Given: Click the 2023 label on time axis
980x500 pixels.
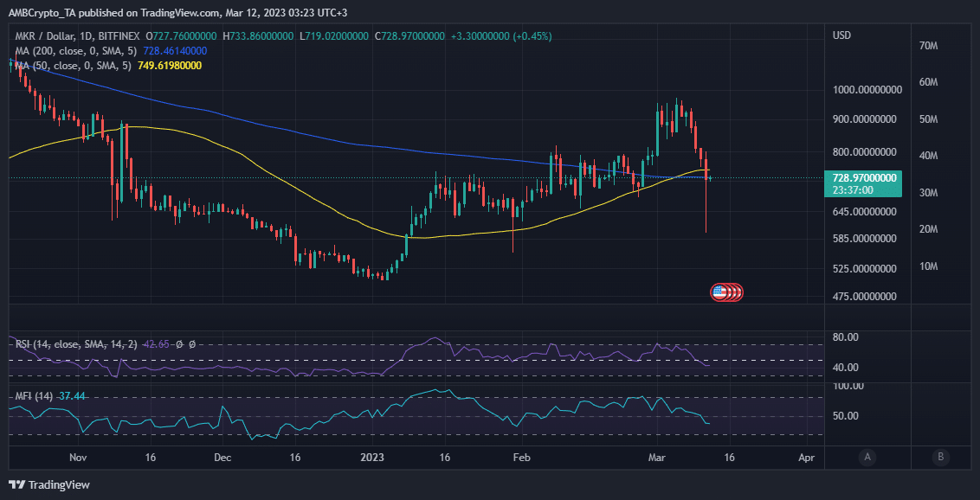Looking at the screenshot, I should pyautogui.click(x=371, y=457).
